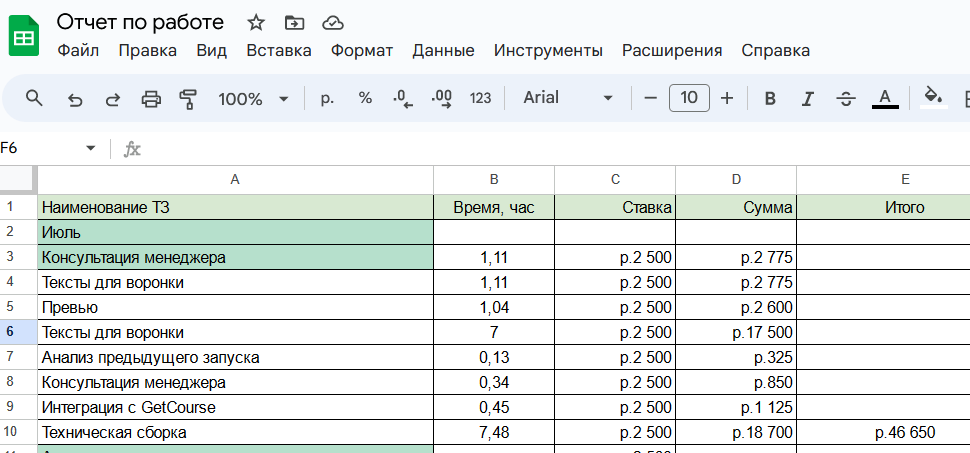Image resolution: width=970 pixels, height=453 pixels.
Task: Open the Данные menu
Action: click(x=443, y=50)
